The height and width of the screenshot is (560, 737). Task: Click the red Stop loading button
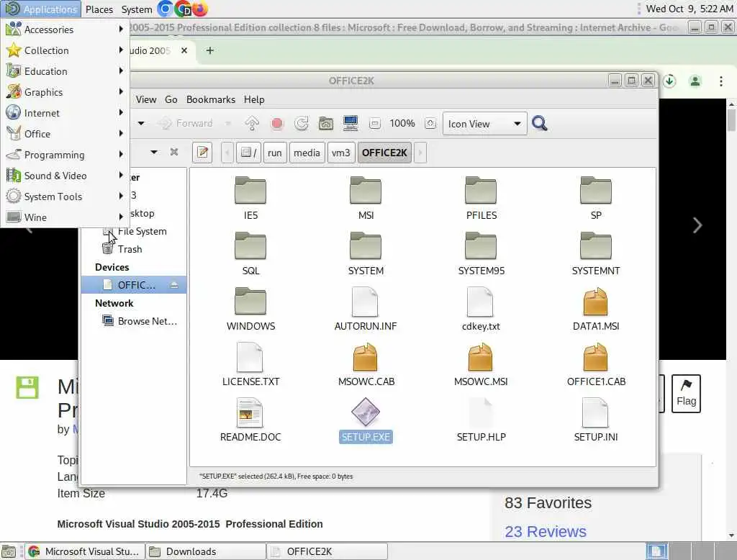(277, 124)
